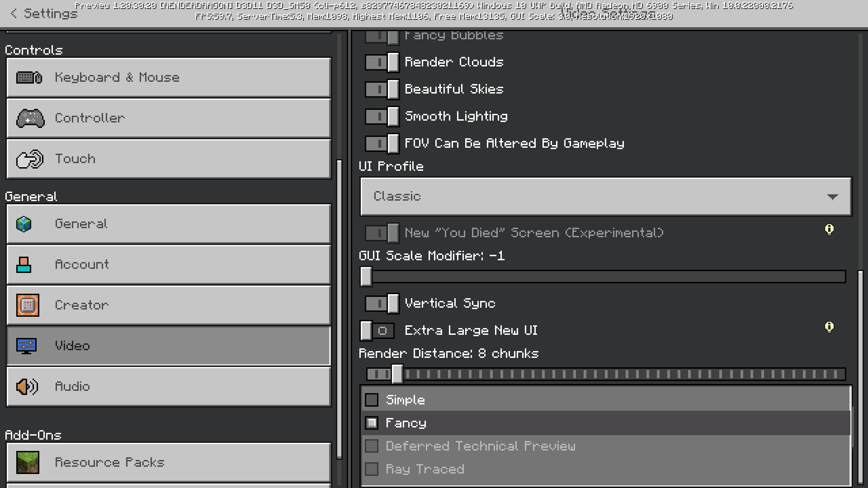Disable the Render Clouds toggle
Screen dimensions: 868x488
(x=382, y=62)
